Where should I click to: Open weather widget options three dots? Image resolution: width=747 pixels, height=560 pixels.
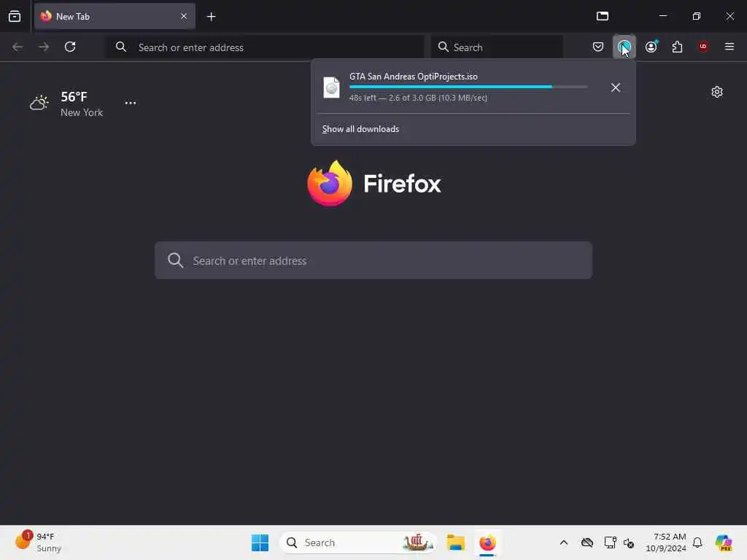(x=131, y=102)
